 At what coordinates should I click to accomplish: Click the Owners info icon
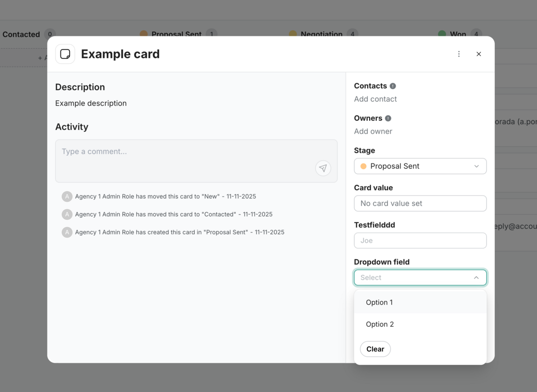[x=388, y=118]
